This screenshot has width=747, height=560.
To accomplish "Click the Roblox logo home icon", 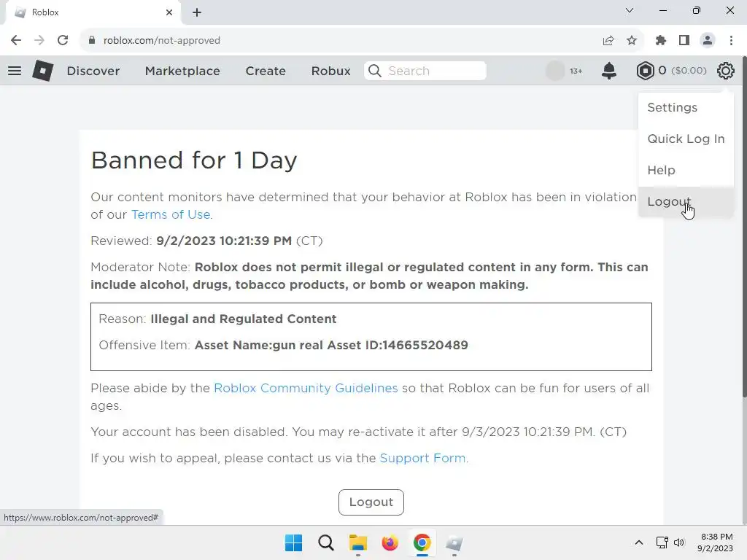I will point(43,71).
